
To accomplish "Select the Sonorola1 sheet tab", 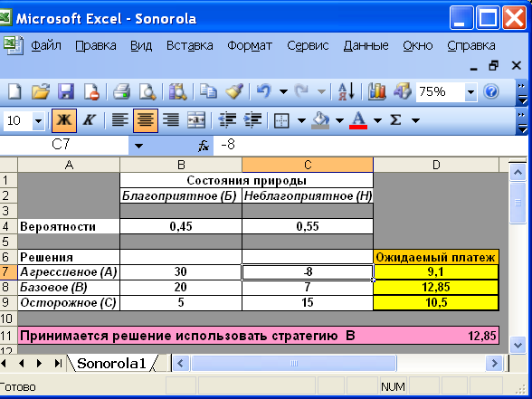I will (x=111, y=364).
